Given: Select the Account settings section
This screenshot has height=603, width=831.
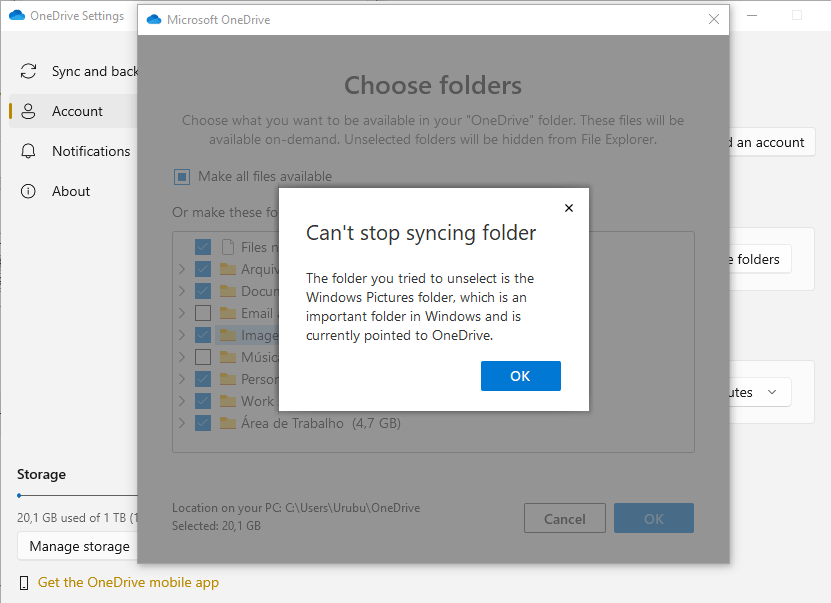Looking at the screenshot, I should [73, 111].
